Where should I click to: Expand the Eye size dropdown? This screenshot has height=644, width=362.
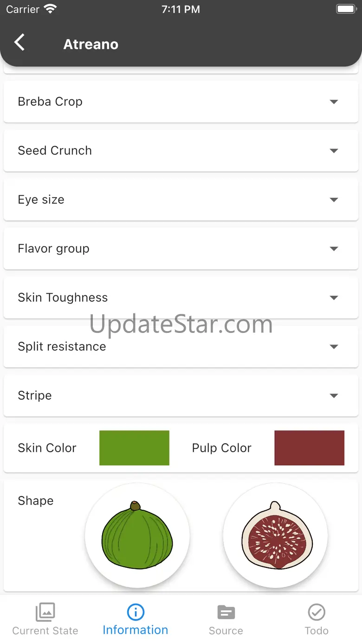[x=181, y=200]
